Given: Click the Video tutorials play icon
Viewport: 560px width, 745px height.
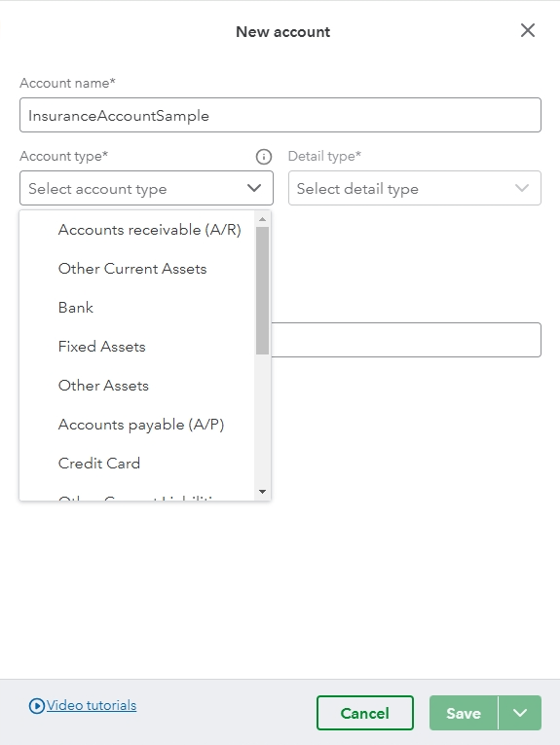Looking at the screenshot, I should [37, 706].
